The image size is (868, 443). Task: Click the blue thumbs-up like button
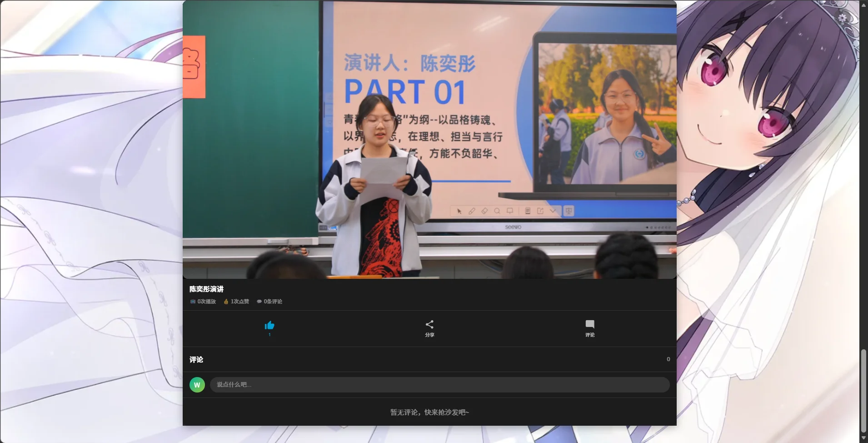[x=269, y=325]
